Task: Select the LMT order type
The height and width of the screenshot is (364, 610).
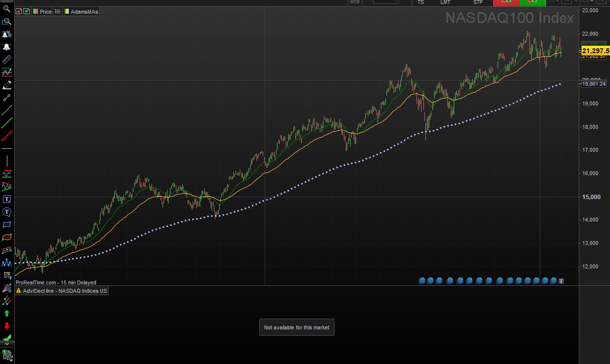Action: [445, 2]
